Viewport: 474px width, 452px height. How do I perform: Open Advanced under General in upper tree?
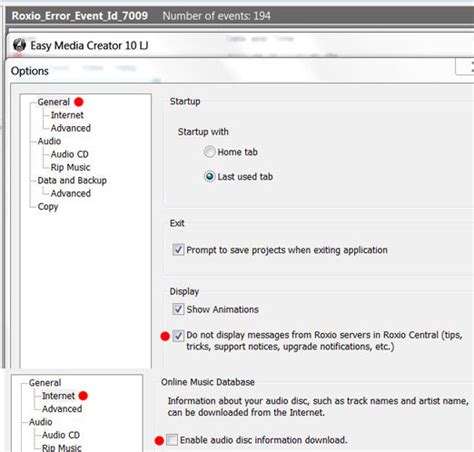click(71, 128)
